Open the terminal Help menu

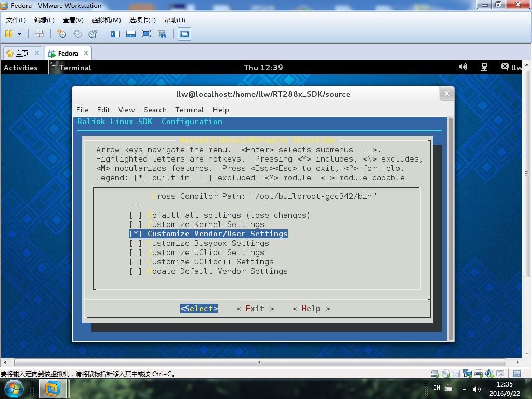220,110
